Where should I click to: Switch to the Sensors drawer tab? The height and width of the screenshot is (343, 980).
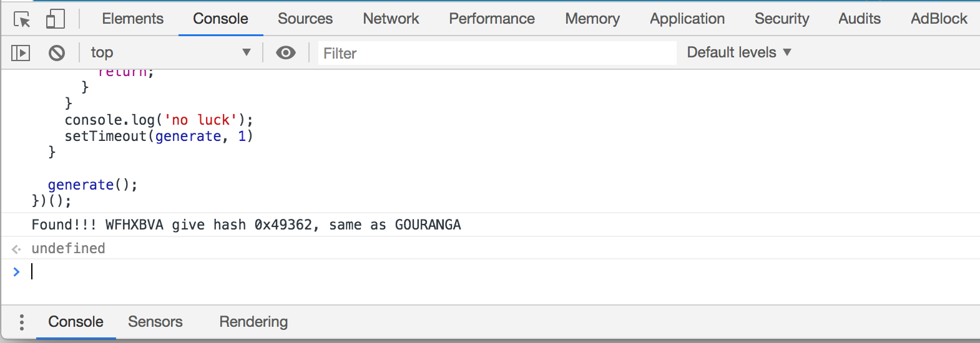click(155, 322)
